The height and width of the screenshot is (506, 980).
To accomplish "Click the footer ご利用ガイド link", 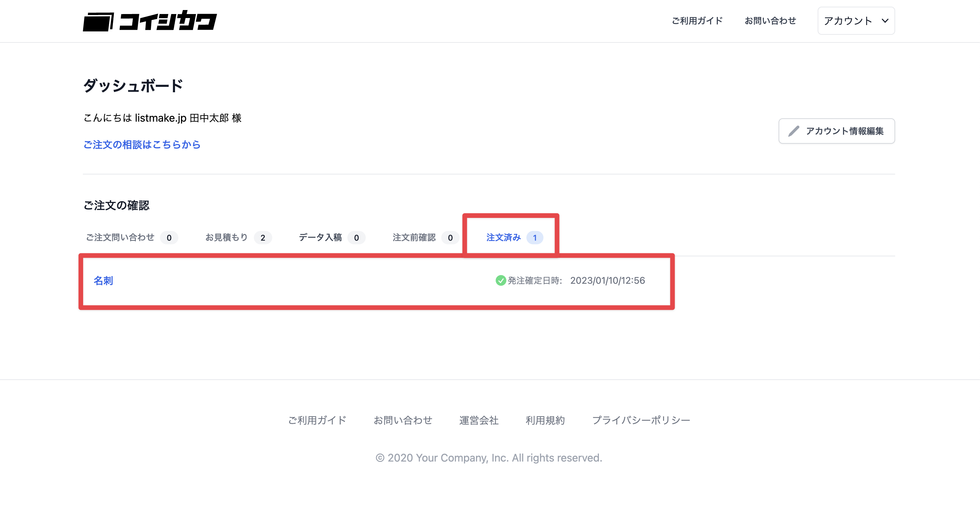I will click(x=317, y=420).
